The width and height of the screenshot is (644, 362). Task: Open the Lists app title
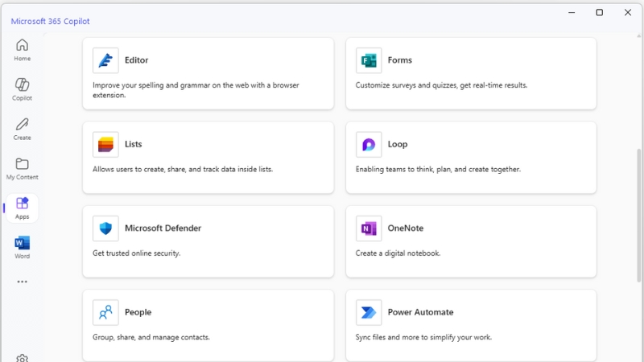click(133, 144)
